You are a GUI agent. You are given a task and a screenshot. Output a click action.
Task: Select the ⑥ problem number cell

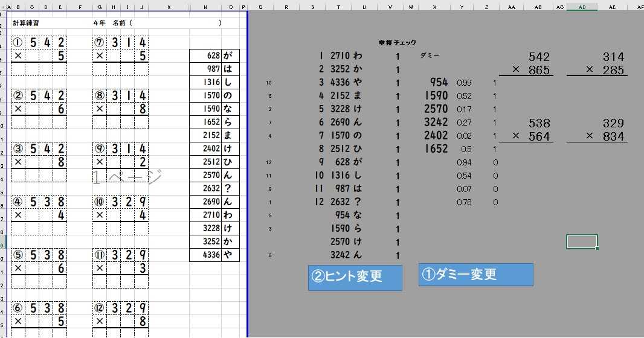coord(18,308)
